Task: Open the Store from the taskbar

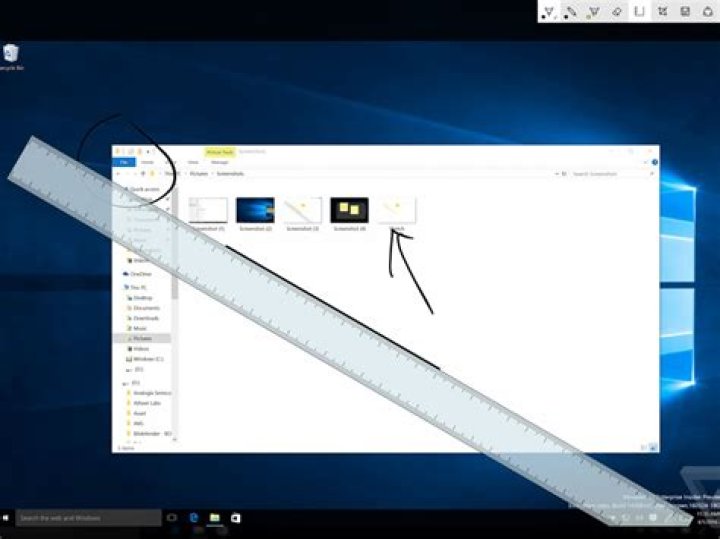Action: pyautogui.click(x=236, y=518)
